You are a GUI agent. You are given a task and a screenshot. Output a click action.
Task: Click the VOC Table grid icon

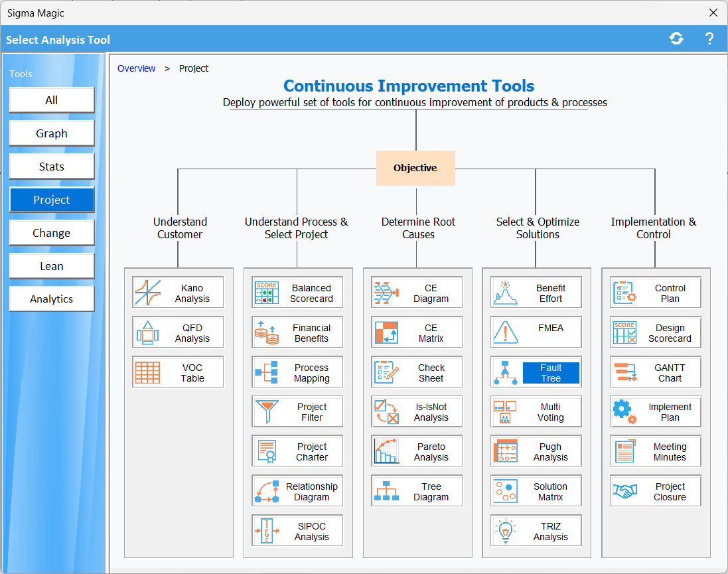tap(147, 372)
